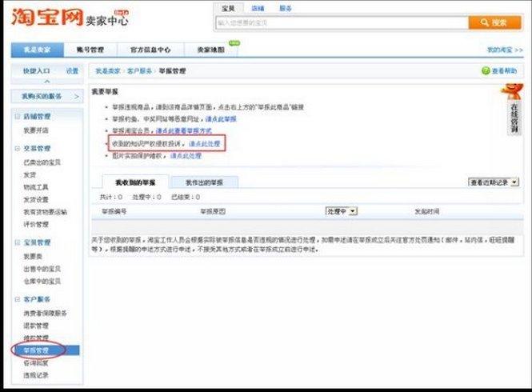Open 违规记录 in sidebar
The image size is (532, 392).
[36, 375]
